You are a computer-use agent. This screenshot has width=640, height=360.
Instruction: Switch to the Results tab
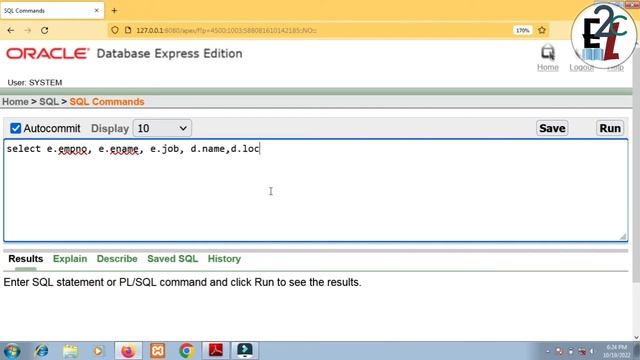pos(26,259)
